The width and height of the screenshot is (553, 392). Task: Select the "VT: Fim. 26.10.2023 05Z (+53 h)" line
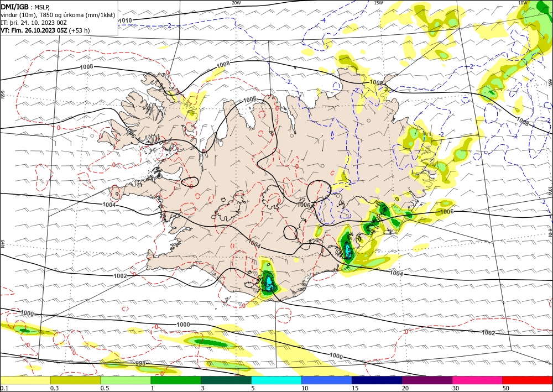pyautogui.click(x=45, y=30)
